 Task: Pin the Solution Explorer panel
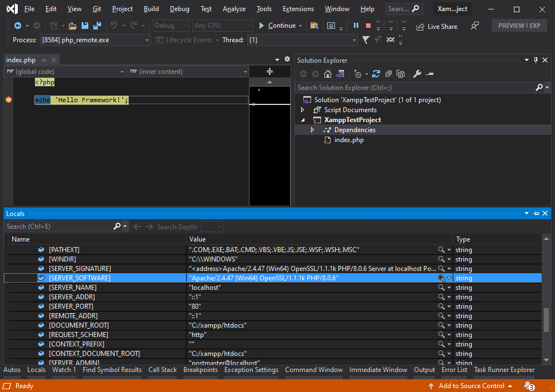pyautogui.click(x=536, y=60)
